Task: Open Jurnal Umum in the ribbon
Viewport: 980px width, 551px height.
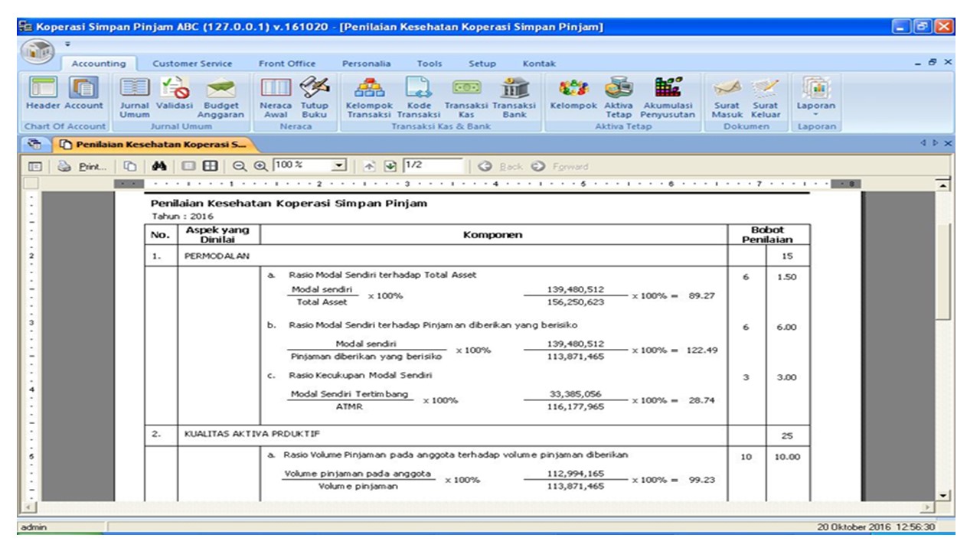Action: 134,96
